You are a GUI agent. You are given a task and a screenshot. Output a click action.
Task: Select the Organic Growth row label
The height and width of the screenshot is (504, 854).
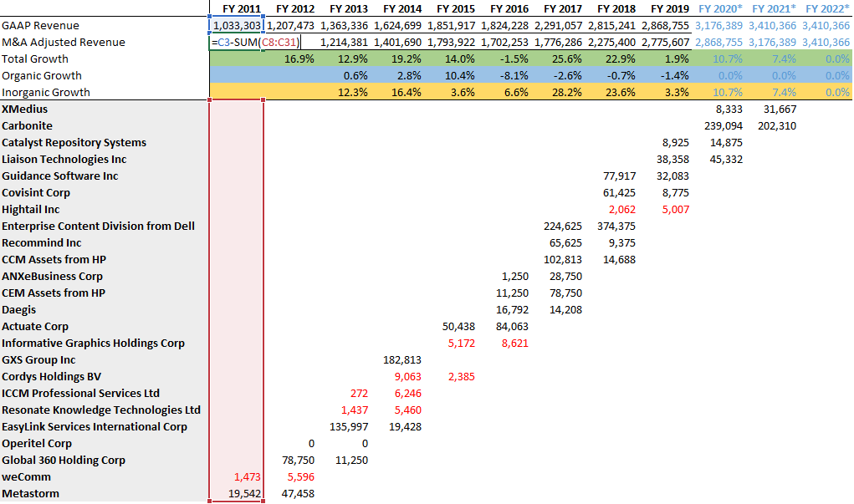coord(41,76)
